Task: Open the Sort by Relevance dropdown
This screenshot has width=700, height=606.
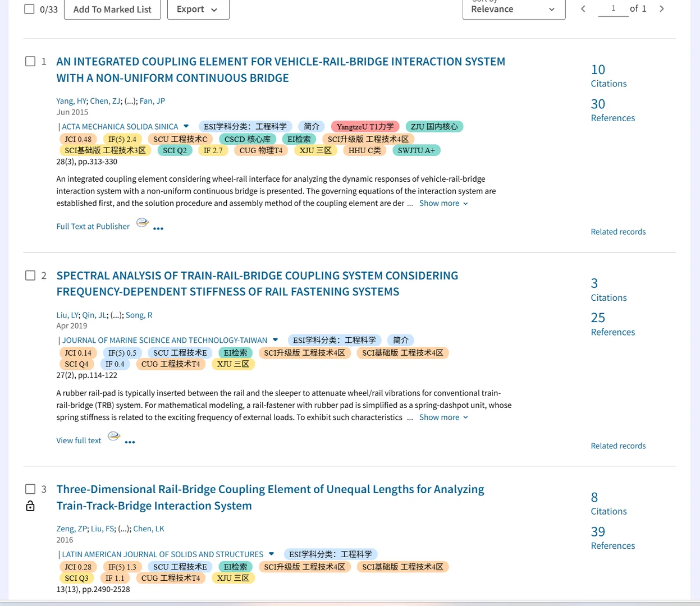Action: coord(514,9)
